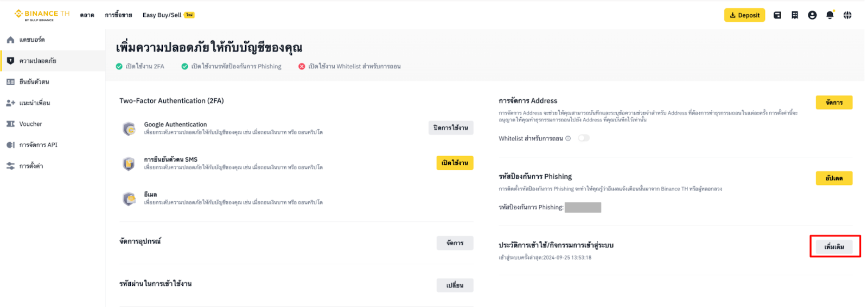Disable Google Authentication with ปิดการใช้งาน button
This screenshot has height=307, width=868.
pos(450,128)
